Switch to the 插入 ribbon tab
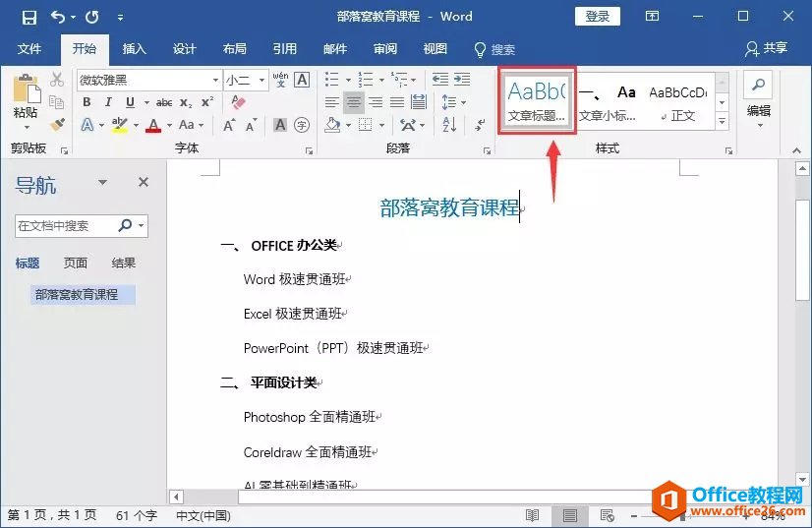 coord(134,49)
